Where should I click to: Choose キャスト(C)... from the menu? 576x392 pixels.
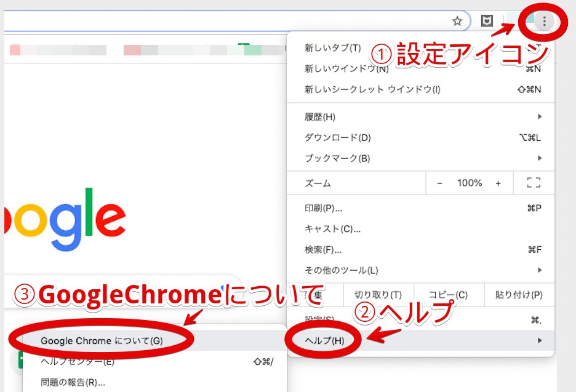pyautogui.click(x=332, y=229)
